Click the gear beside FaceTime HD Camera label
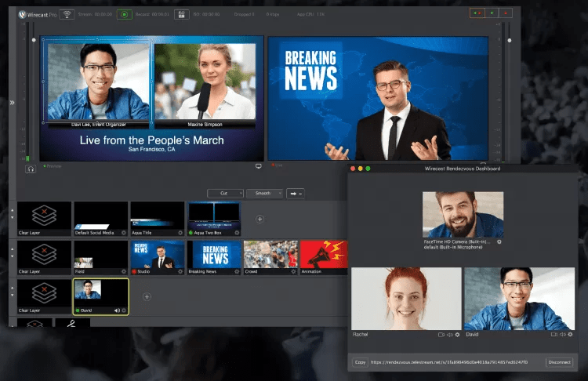588x381 pixels. click(499, 242)
